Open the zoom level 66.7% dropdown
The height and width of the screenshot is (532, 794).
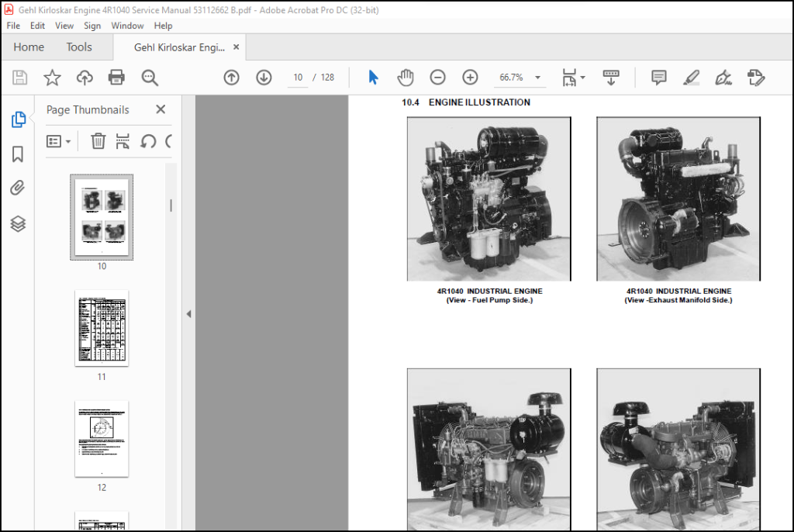(x=538, y=78)
